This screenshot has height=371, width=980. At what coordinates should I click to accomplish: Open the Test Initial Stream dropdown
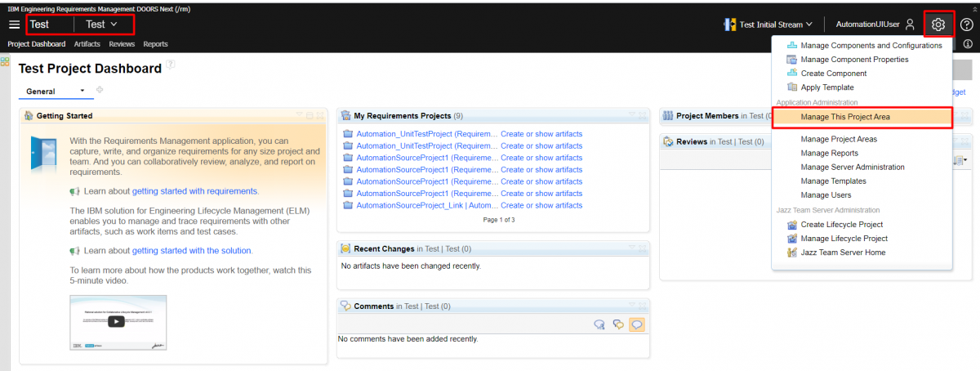[768, 25]
